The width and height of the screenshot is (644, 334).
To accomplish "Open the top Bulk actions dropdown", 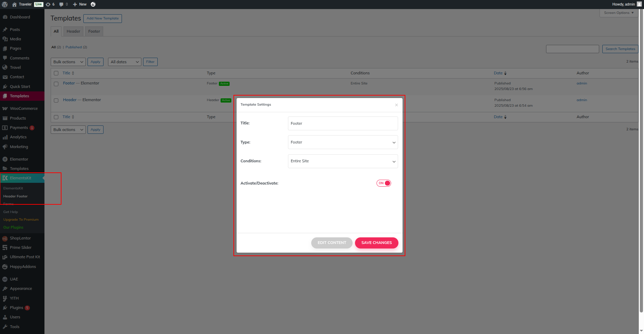I will pyautogui.click(x=68, y=62).
